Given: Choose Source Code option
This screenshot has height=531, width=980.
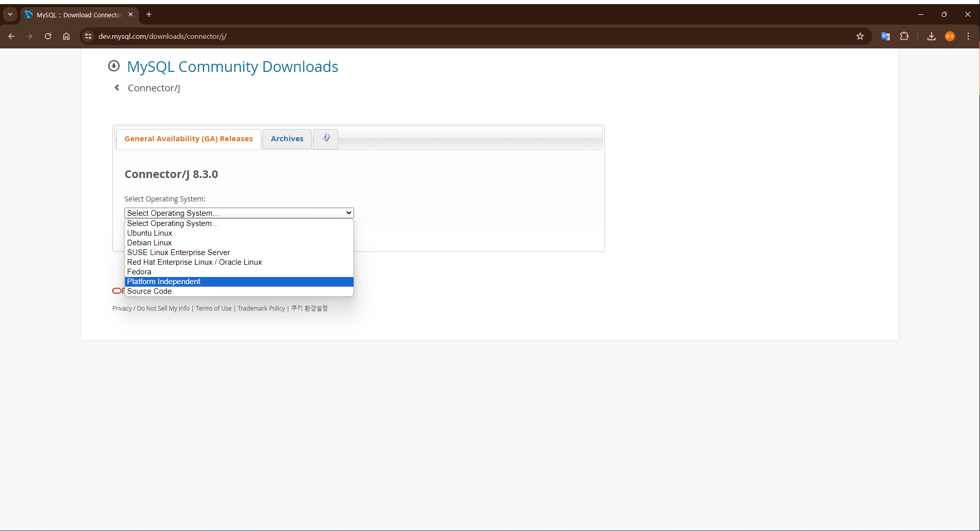Looking at the screenshot, I should click(x=239, y=291).
